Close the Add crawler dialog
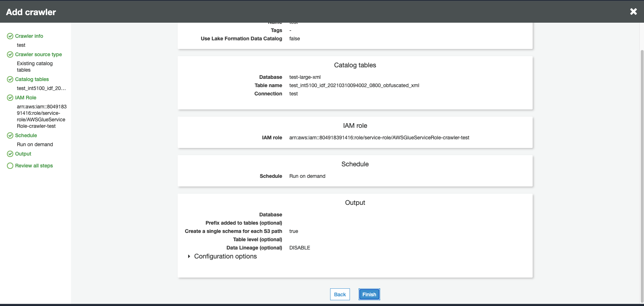 pos(633,12)
